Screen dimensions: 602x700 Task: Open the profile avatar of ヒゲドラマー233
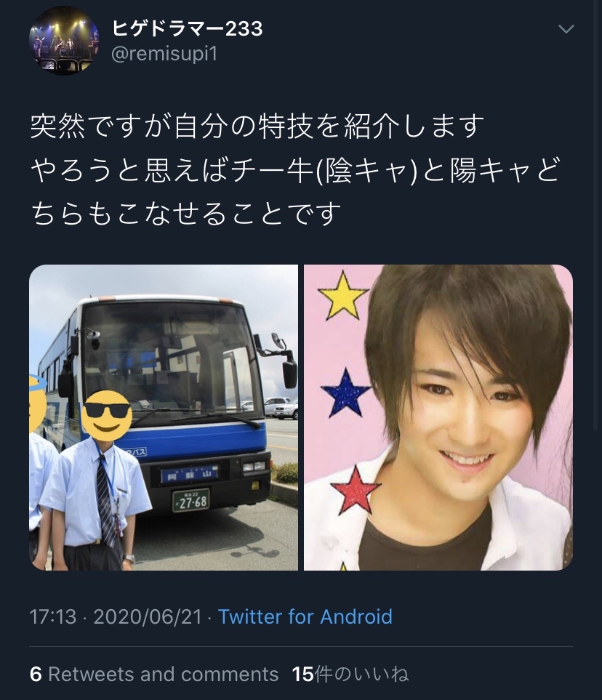point(64,41)
